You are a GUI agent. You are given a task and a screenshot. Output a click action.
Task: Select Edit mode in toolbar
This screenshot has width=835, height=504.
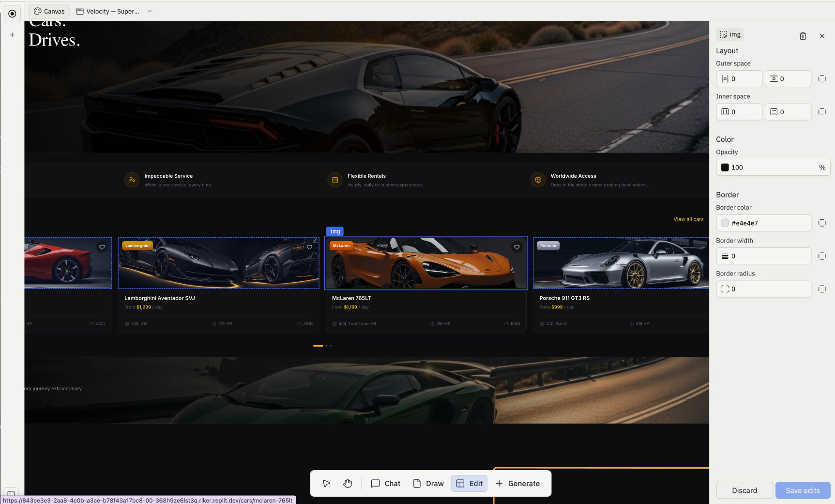tap(469, 484)
